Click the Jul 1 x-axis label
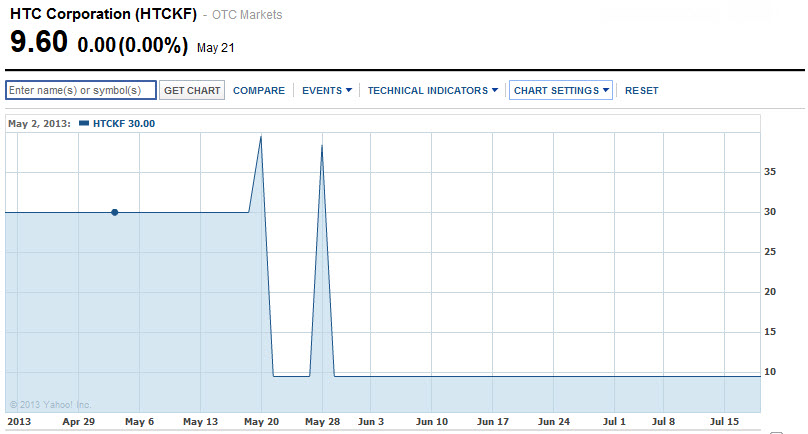 [614, 422]
